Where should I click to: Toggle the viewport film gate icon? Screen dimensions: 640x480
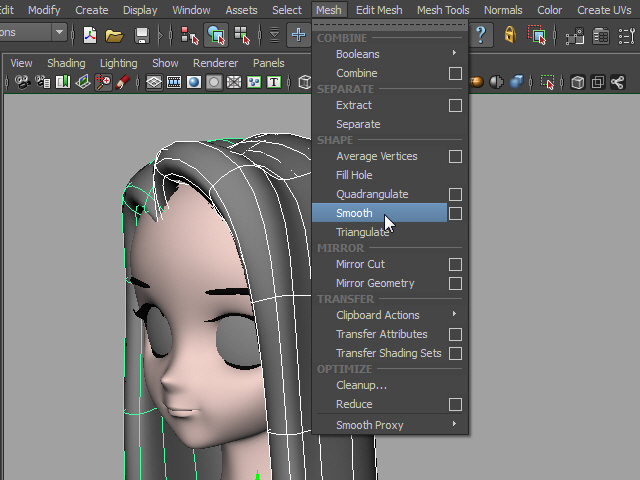pyautogui.click(x=176, y=83)
